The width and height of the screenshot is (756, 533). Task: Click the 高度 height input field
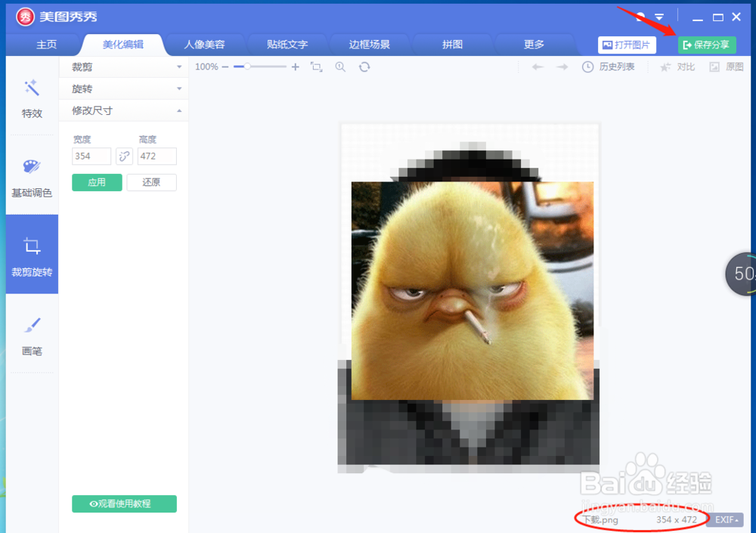(157, 156)
